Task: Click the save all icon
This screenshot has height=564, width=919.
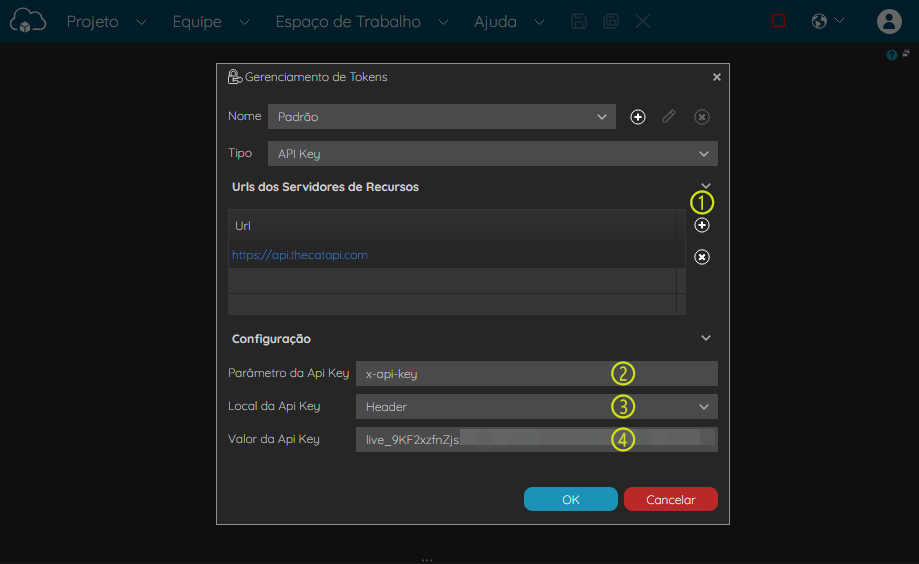Action: (611, 22)
